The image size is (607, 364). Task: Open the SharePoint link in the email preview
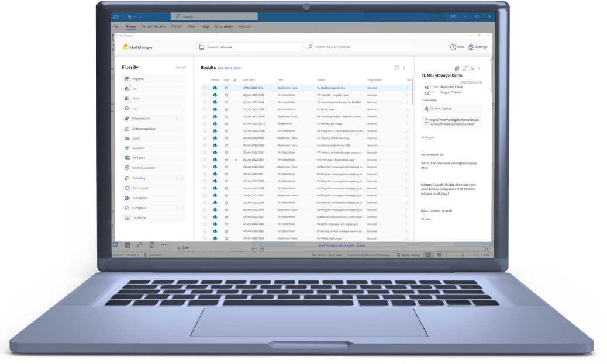tap(453, 120)
